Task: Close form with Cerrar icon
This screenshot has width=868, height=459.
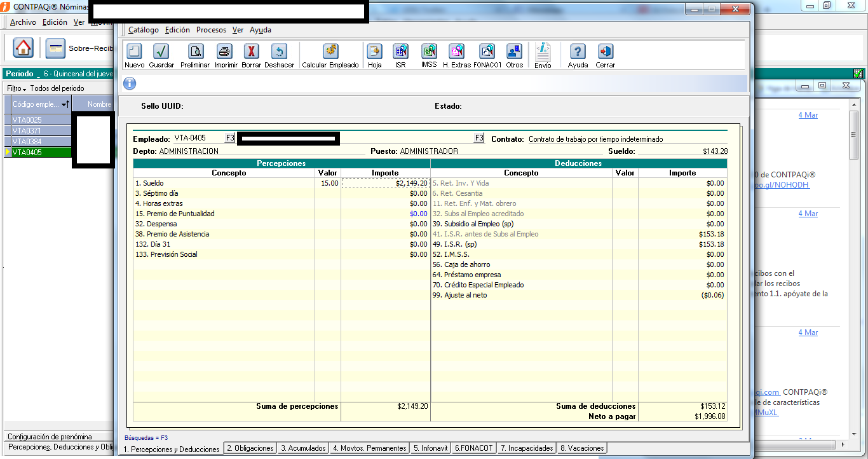Action: point(605,51)
